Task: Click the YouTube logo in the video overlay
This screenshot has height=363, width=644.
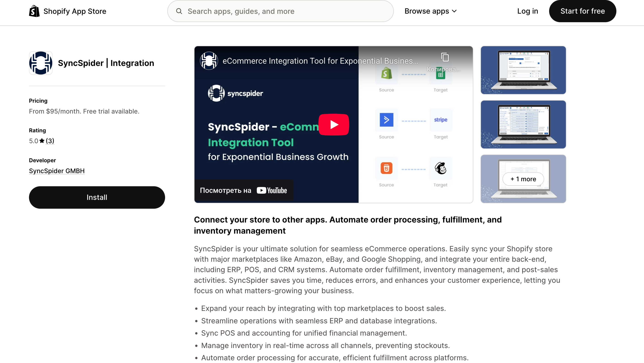Action: 272,190
